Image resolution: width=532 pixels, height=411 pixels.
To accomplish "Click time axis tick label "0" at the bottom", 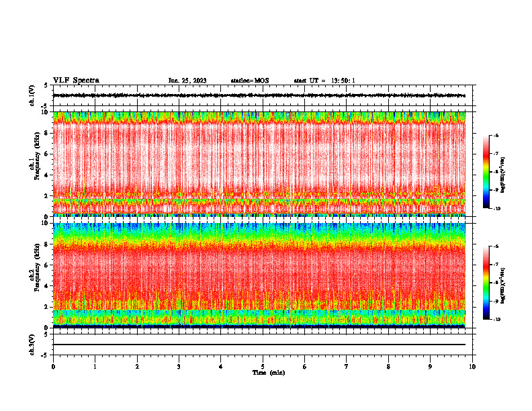I will pyautogui.click(x=53, y=367).
